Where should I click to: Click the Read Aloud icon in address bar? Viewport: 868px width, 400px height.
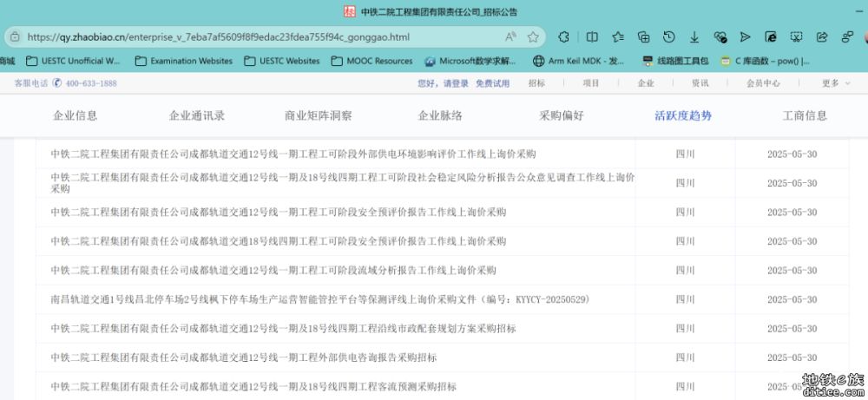coord(510,37)
